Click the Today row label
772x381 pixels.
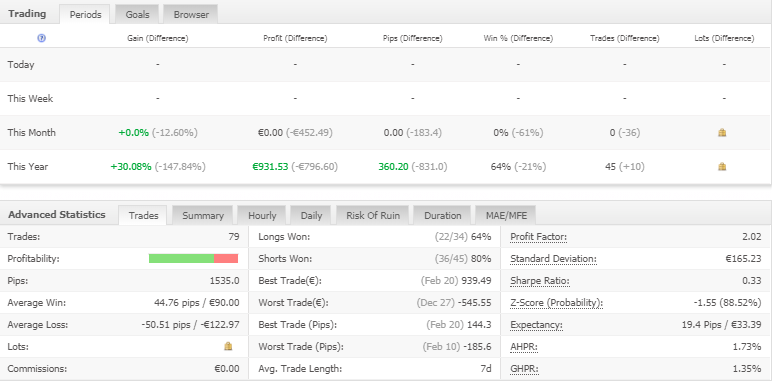pos(21,64)
